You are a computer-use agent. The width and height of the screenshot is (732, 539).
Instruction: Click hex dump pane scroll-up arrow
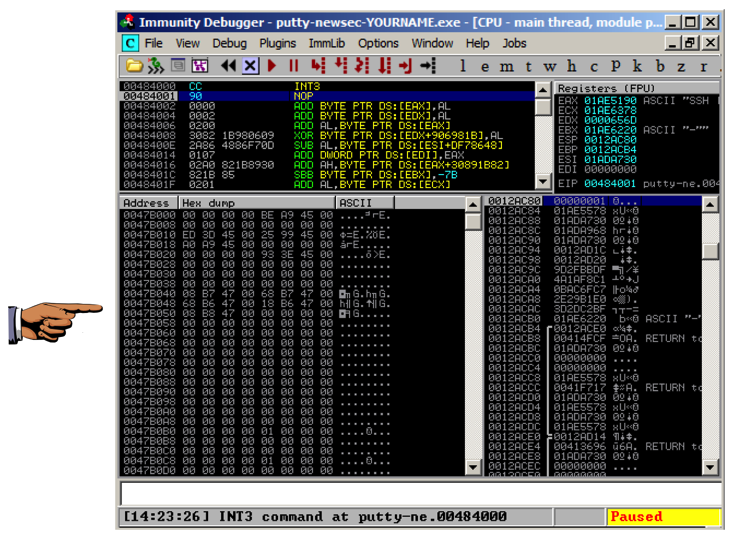point(473,204)
